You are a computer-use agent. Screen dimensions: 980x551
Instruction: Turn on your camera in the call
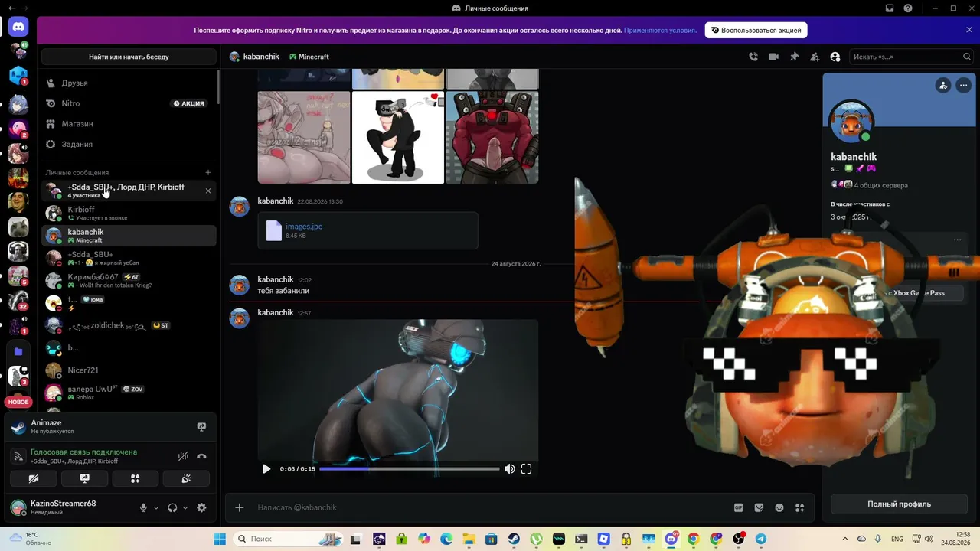[x=34, y=478]
